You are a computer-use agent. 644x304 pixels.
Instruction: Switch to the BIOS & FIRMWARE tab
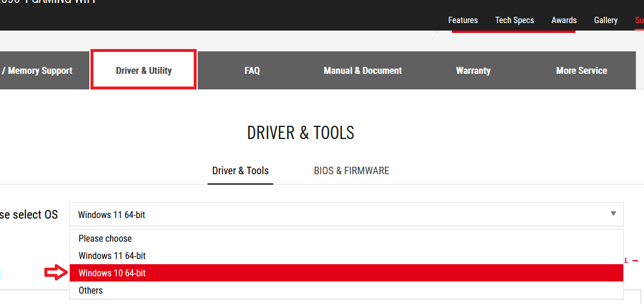tap(351, 171)
